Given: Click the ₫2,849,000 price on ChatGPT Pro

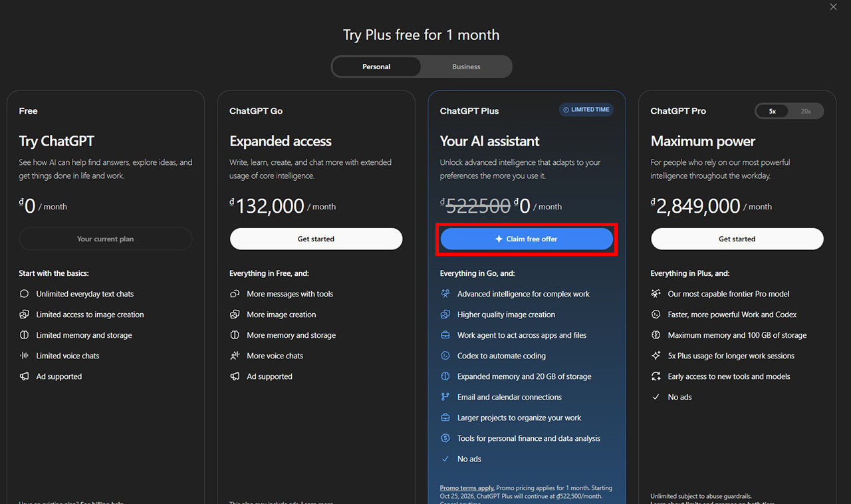Looking at the screenshot, I should [x=695, y=206].
